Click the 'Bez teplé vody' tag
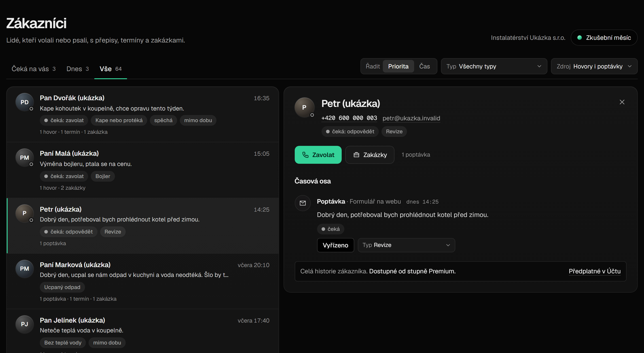Viewport: 644px width, 353px height. click(x=63, y=343)
